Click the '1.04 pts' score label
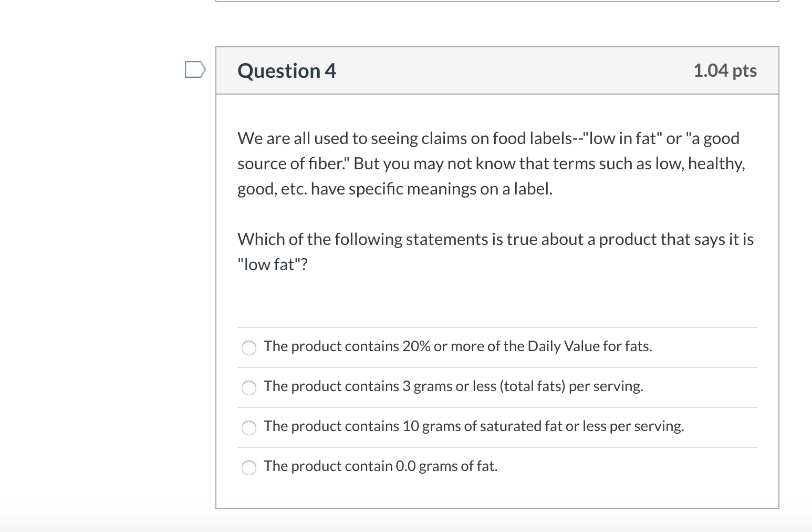 [x=725, y=70]
